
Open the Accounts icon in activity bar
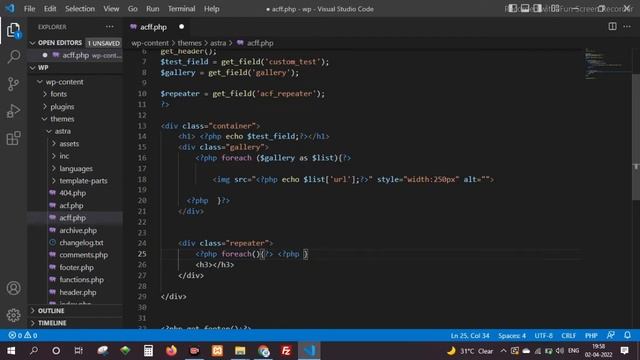(13, 288)
